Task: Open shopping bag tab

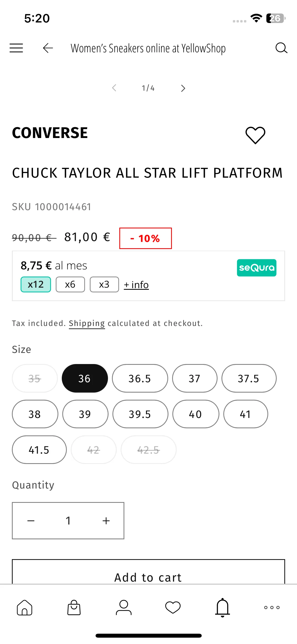Action: (74, 608)
